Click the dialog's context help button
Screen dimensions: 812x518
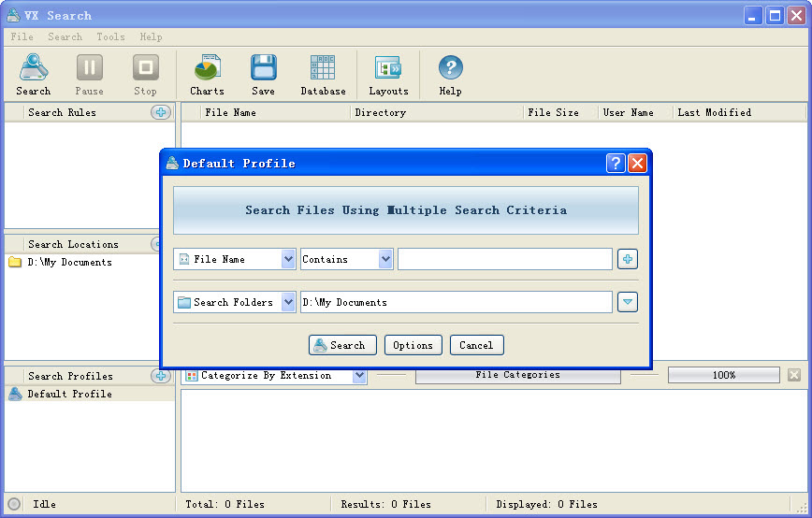coord(616,164)
